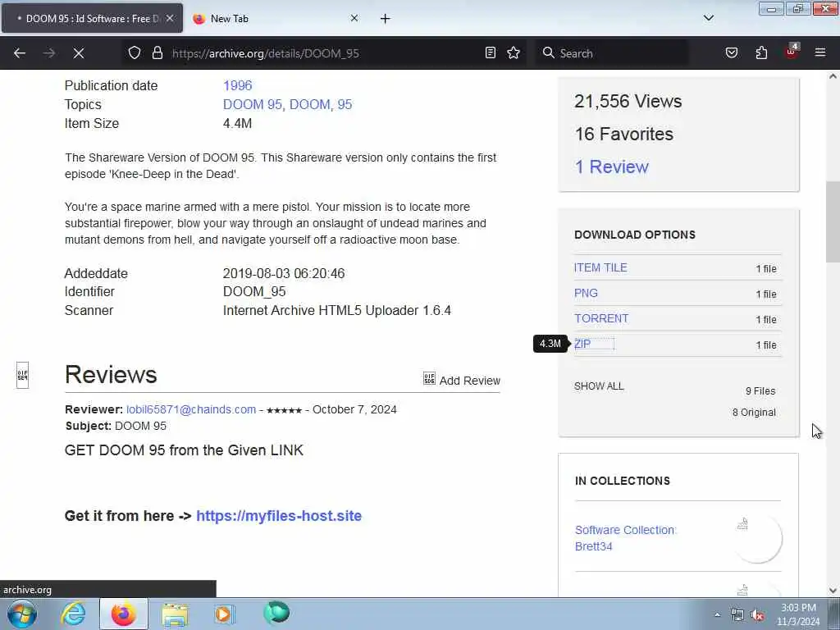Viewport: 840px width, 630px height.
Task: Switch to the New Tab tab
Action: click(277, 18)
